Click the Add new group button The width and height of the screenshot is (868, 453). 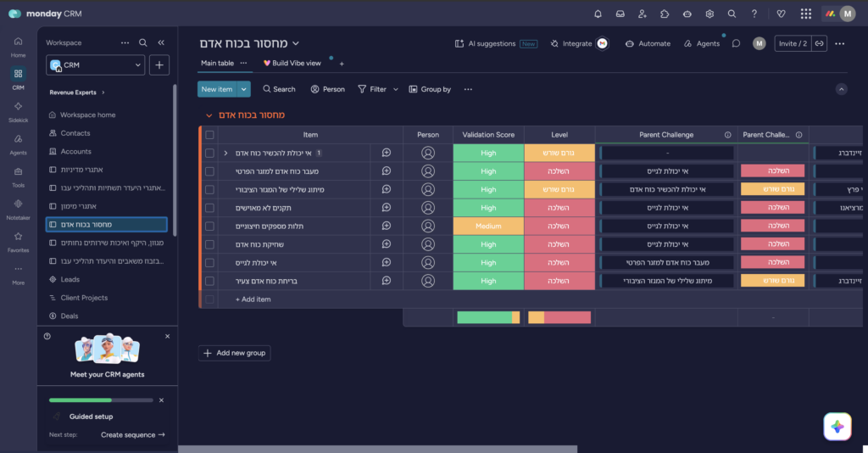coord(235,353)
